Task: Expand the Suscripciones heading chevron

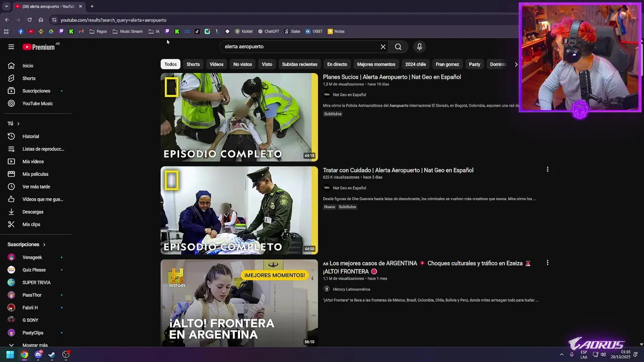Action: coord(44,245)
